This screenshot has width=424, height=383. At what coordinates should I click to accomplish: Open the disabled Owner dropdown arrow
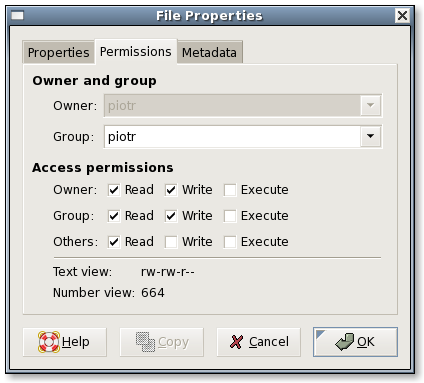coord(370,105)
